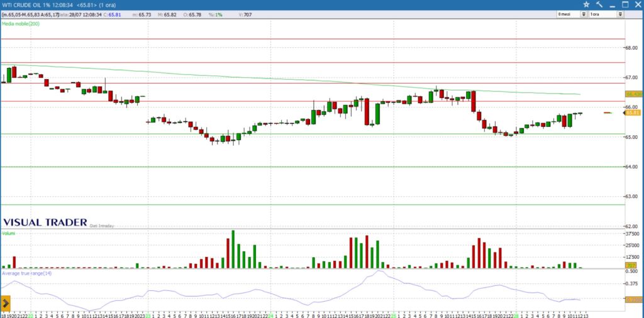Open the hammer tools icon in title bar
The width and height of the screenshot is (644, 318).
tap(599, 4)
